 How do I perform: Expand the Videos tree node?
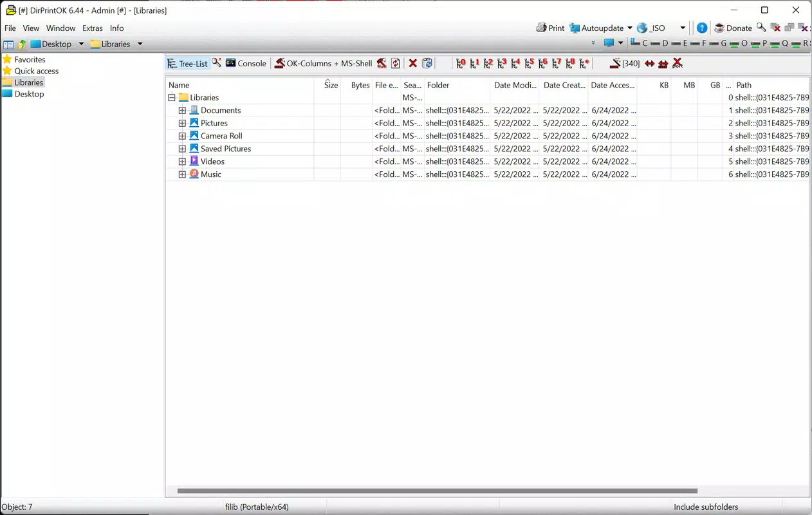pyautogui.click(x=183, y=162)
